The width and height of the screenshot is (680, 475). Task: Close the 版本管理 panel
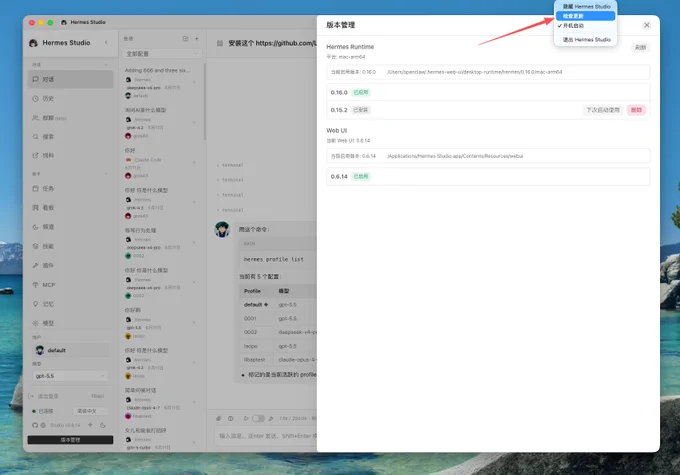coord(647,25)
